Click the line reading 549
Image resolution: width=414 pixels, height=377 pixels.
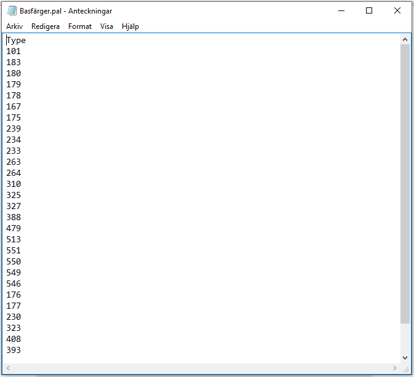pyautogui.click(x=13, y=273)
